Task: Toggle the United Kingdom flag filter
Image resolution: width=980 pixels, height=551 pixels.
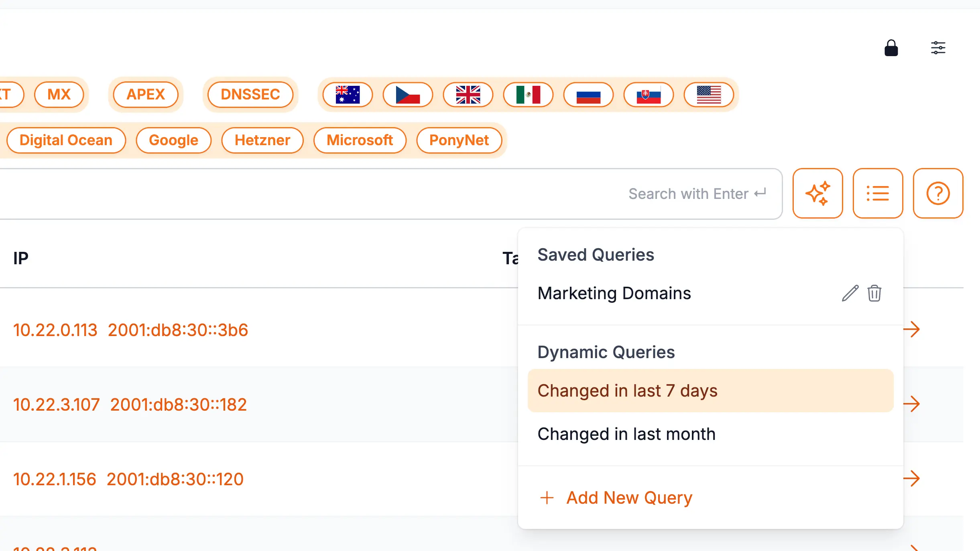Action: 468,95
